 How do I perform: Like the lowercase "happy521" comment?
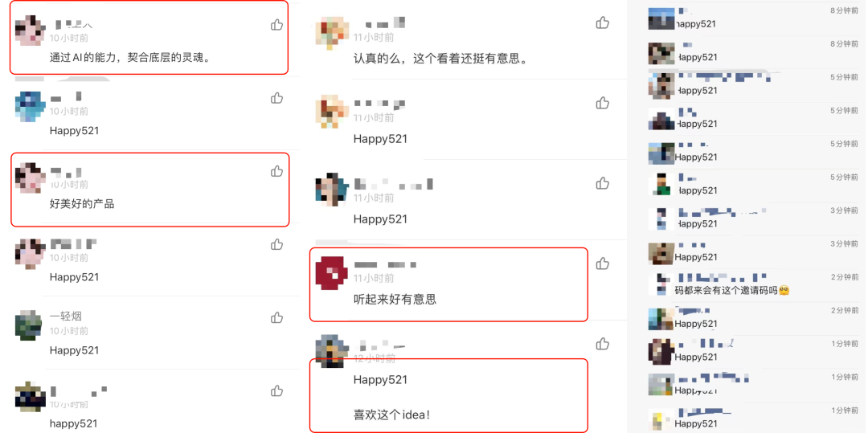(276, 391)
